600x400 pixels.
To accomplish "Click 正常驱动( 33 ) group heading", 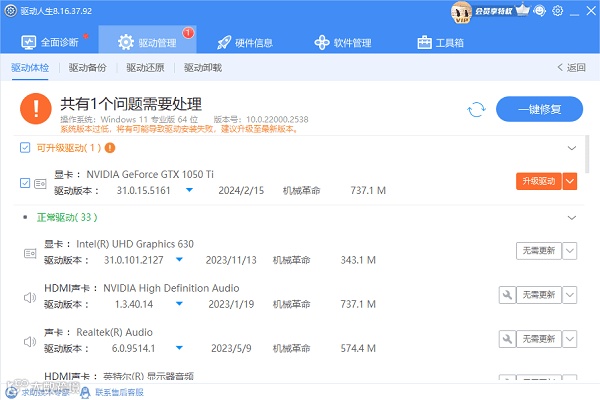I will tap(67, 217).
